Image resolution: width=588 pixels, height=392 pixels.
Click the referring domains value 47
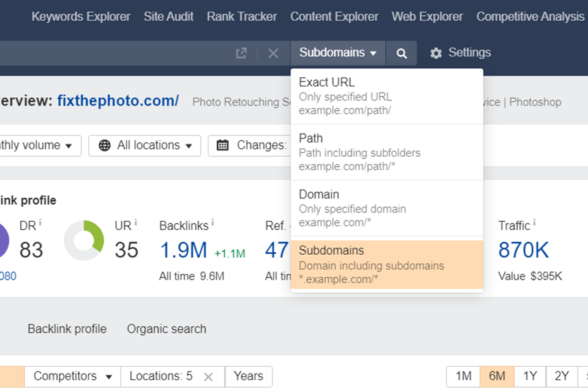pos(277,250)
